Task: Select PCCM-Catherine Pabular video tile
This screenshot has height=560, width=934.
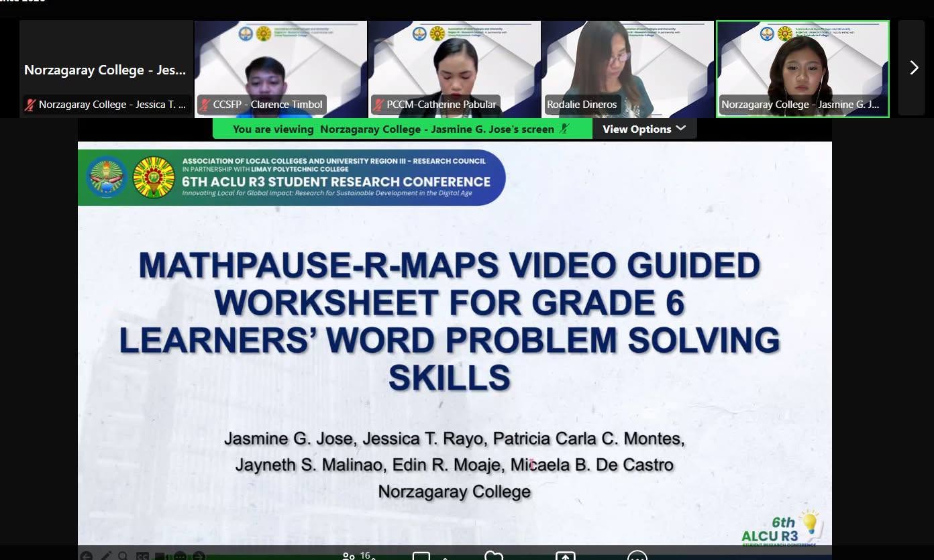Action: [x=454, y=68]
